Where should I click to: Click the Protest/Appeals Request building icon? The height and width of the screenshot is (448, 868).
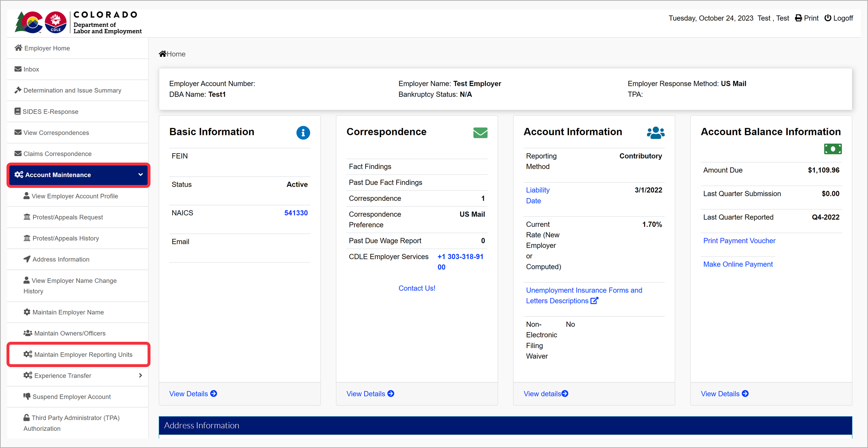(27, 217)
